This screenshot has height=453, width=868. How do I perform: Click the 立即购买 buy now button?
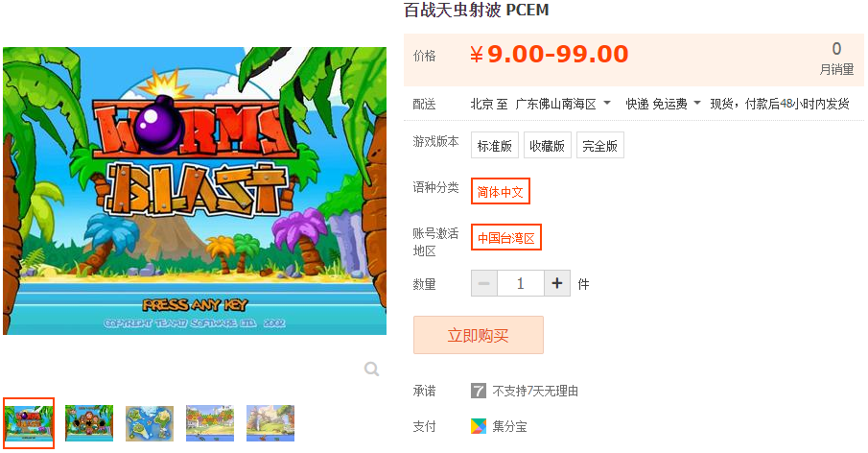coord(479,335)
